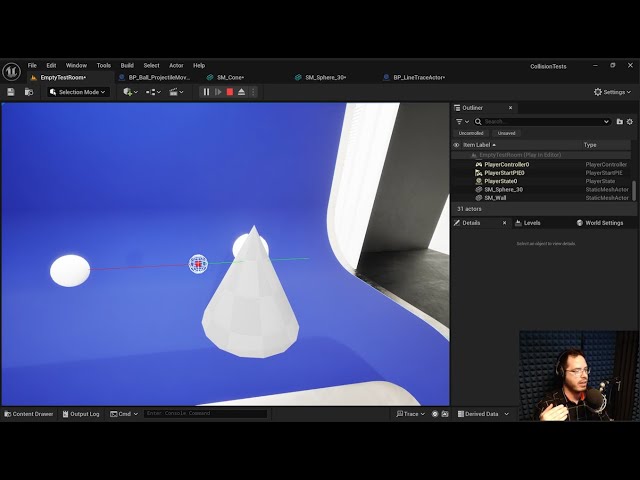Open the Output Log

[81, 414]
